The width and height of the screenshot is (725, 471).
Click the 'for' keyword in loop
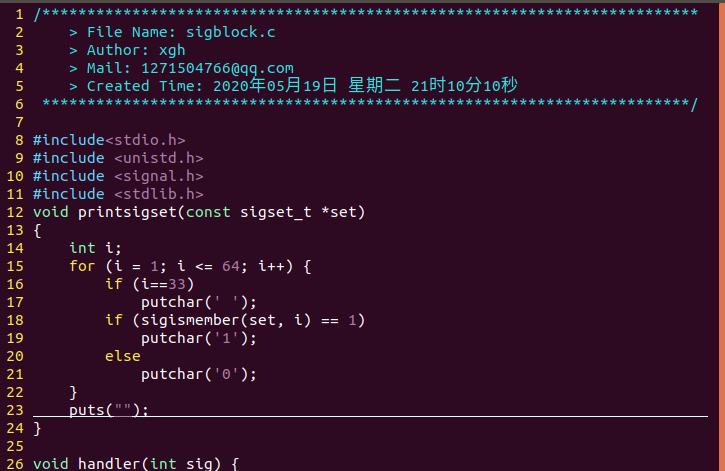coord(82,266)
